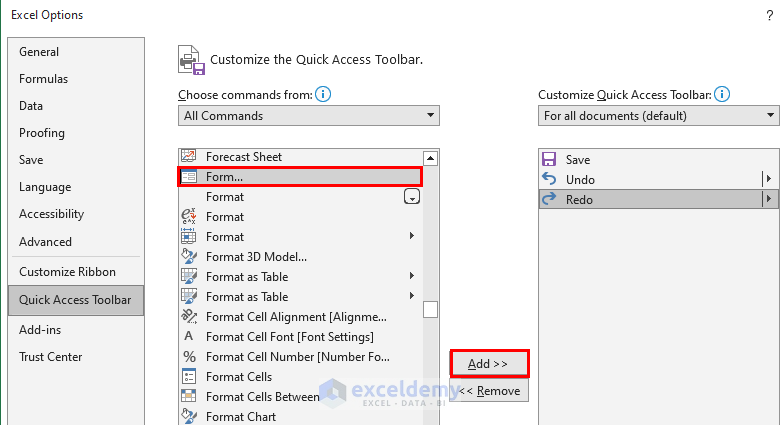The width and height of the screenshot is (781, 425).
Task: Click the Form command icon
Action: (x=188, y=177)
